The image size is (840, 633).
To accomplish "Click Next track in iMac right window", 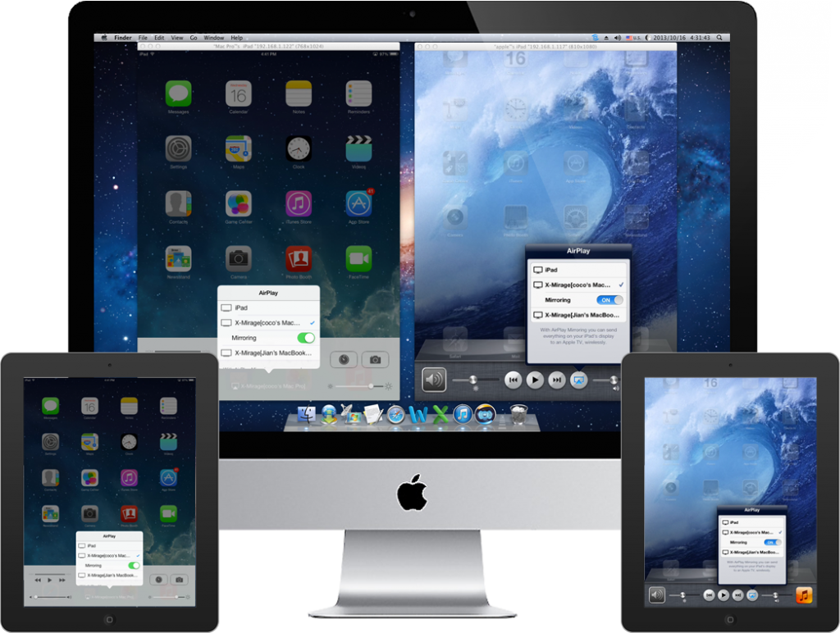I will click(x=557, y=380).
